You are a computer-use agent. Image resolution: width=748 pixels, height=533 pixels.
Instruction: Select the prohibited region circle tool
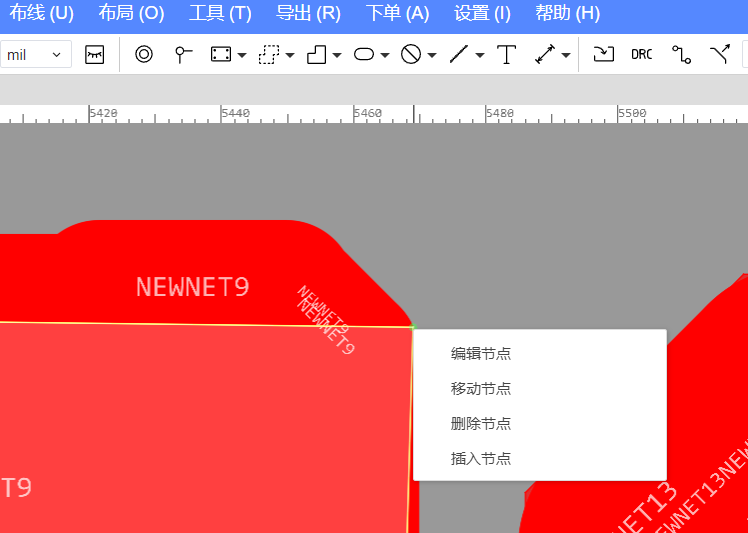(411, 55)
